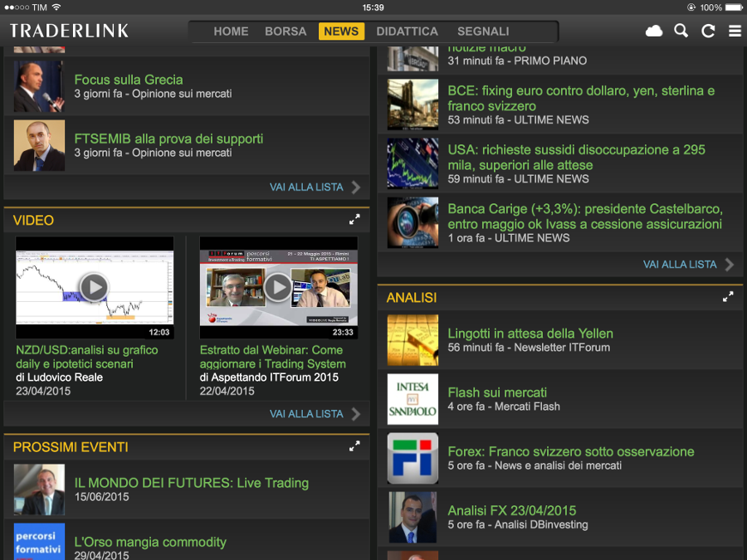Open the SEGNALI tab
Image resolution: width=747 pixels, height=560 pixels.
click(x=483, y=32)
